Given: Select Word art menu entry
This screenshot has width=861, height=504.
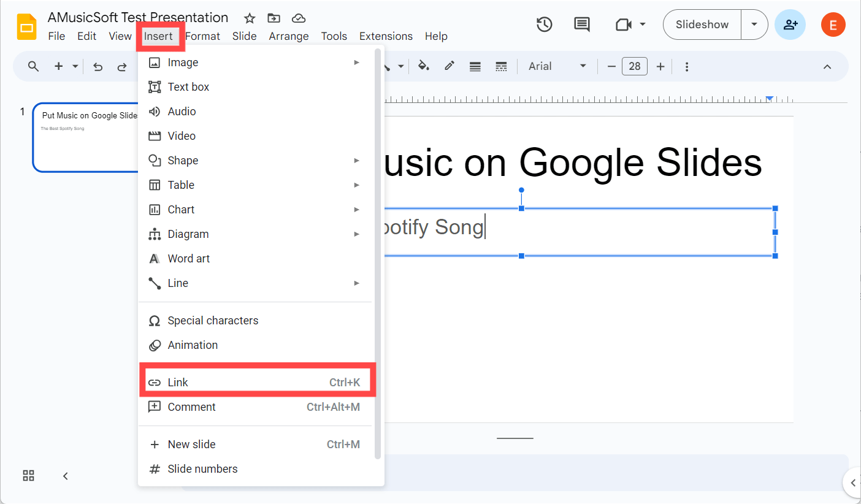Looking at the screenshot, I should (x=255, y=259).
